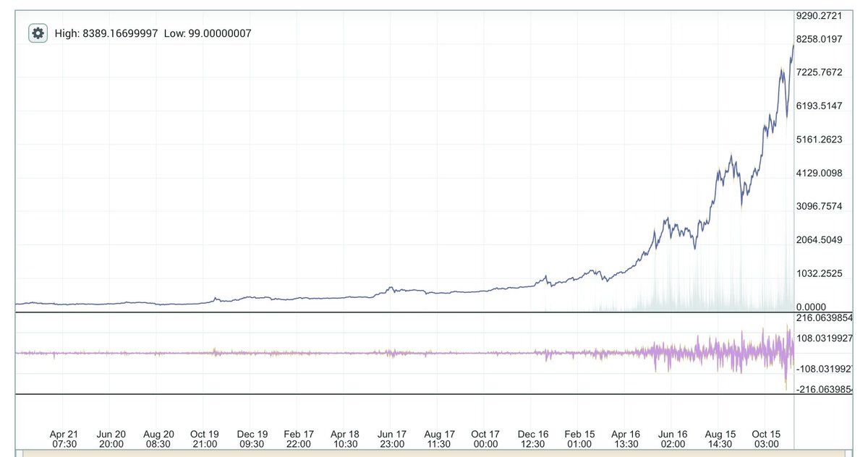Click the Apr 21 07:30 date label
This screenshot has height=457, width=868.
coord(64,439)
